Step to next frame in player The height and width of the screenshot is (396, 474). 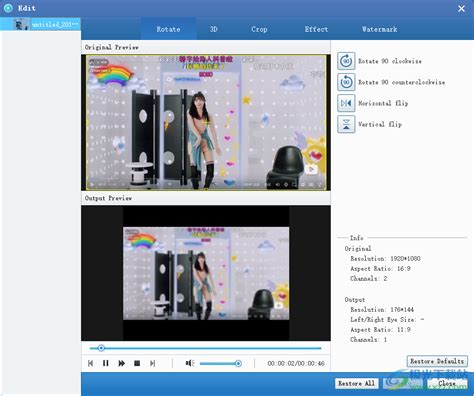pyautogui.click(x=153, y=363)
